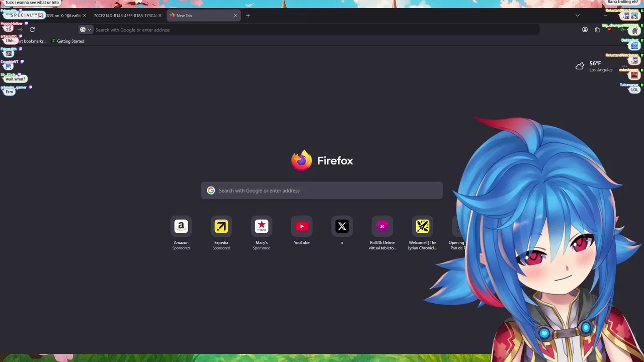Click the Sponsored label under Amazon
This screenshot has height=362, width=644.
coord(181,248)
